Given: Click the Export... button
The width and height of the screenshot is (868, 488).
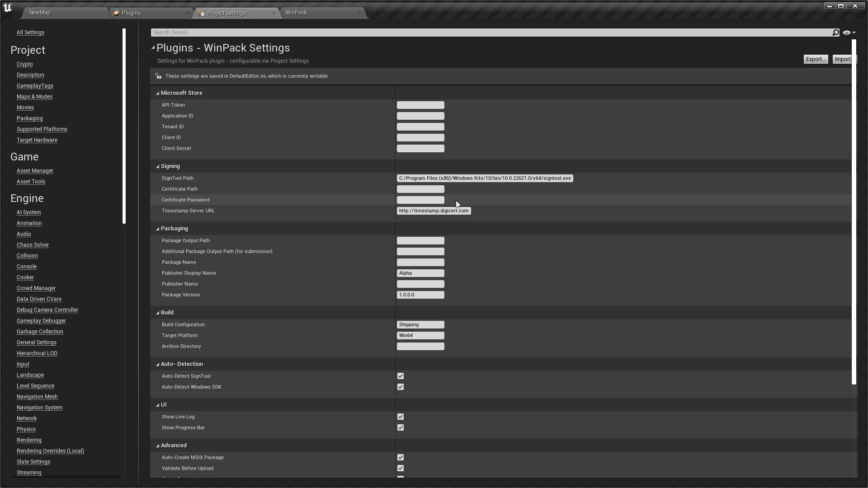Looking at the screenshot, I should point(816,59).
